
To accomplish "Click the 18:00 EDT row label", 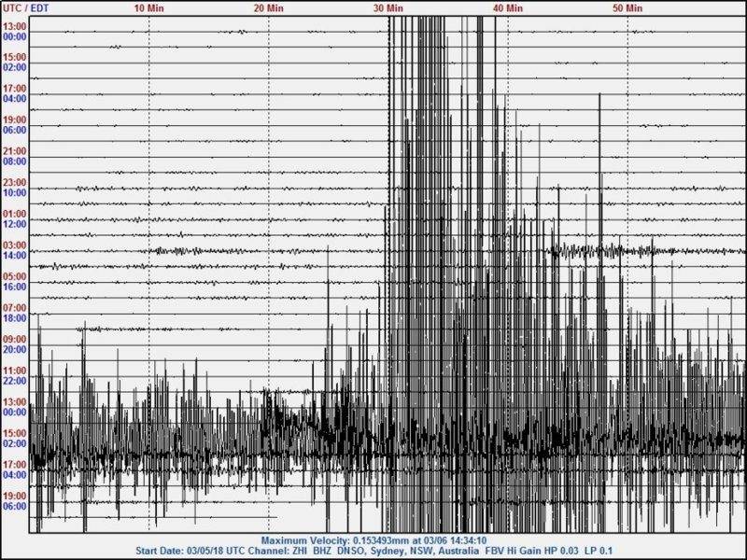I will 15,318.
